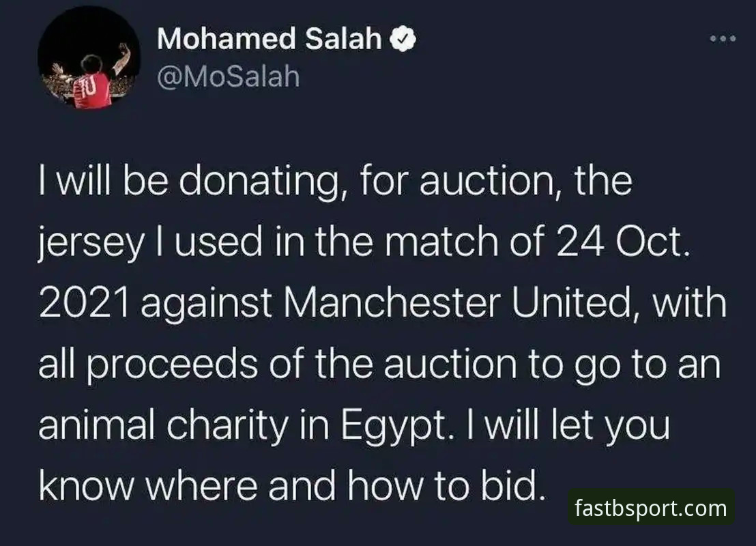
Task: Open the Mohamed Salah display name
Action: (x=269, y=39)
